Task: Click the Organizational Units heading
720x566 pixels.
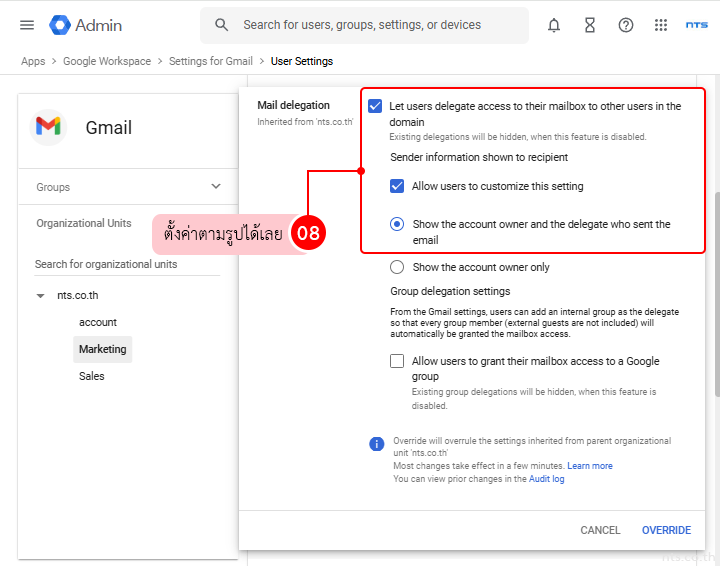Action: pos(84,223)
